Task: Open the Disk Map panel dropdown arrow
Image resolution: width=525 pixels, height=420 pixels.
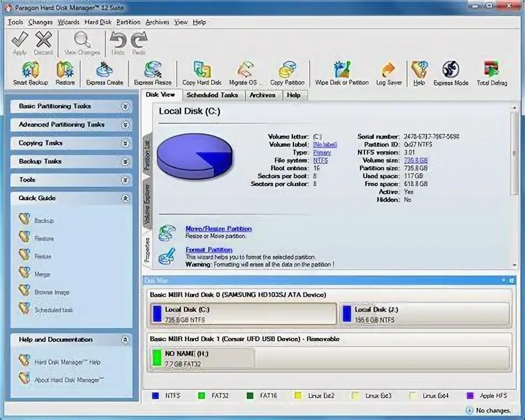Action: click(x=503, y=280)
